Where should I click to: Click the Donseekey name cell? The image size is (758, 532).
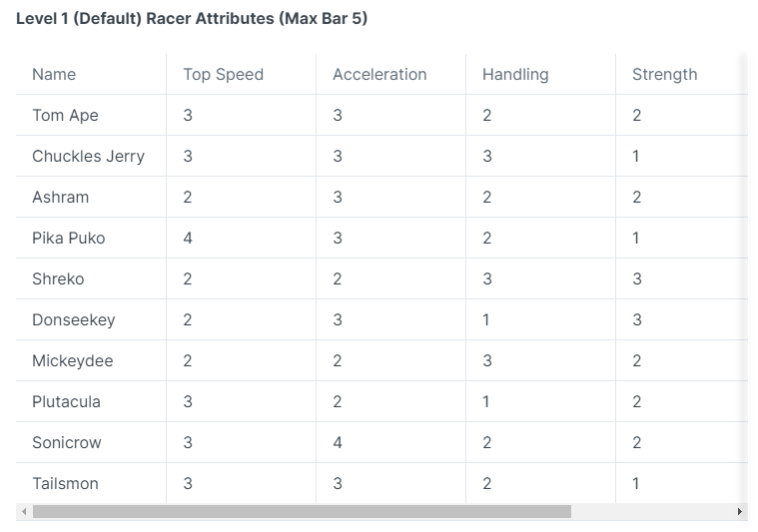coord(91,319)
